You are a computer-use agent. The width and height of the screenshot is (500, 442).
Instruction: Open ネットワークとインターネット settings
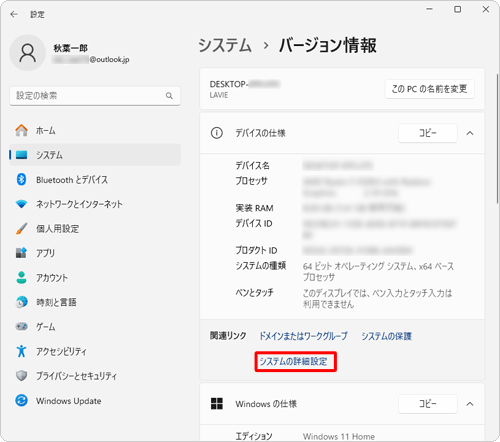pos(95,204)
